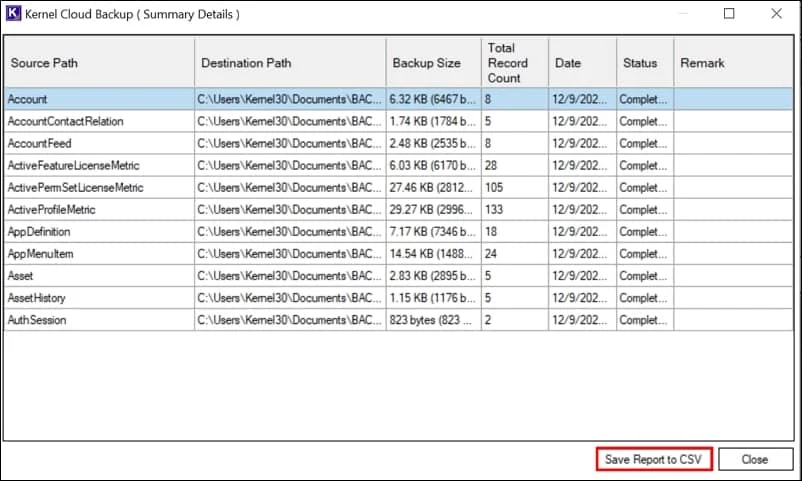Close the window with the X icon

[x=776, y=13]
